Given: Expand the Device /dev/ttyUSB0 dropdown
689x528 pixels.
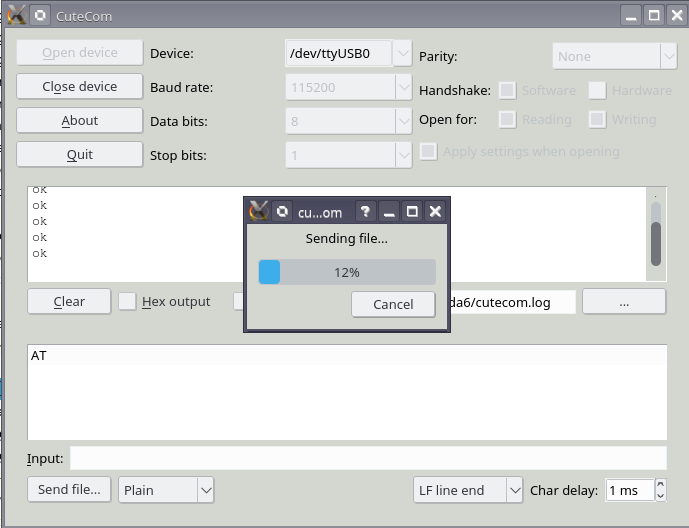Looking at the screenshot, I should point(402,53).
